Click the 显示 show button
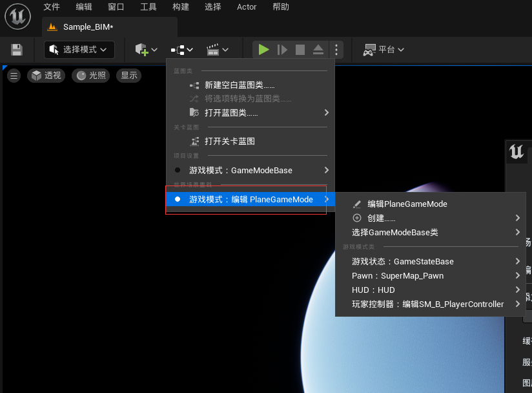Image resolution: width=532 pixels, height=393 pixels. click(129, 76)
